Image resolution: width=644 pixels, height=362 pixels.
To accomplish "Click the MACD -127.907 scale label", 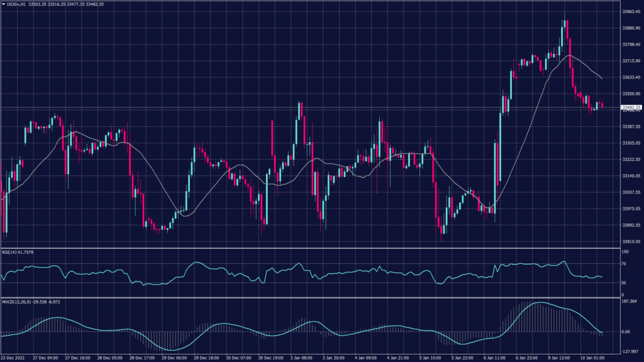I will click(630, 351).
